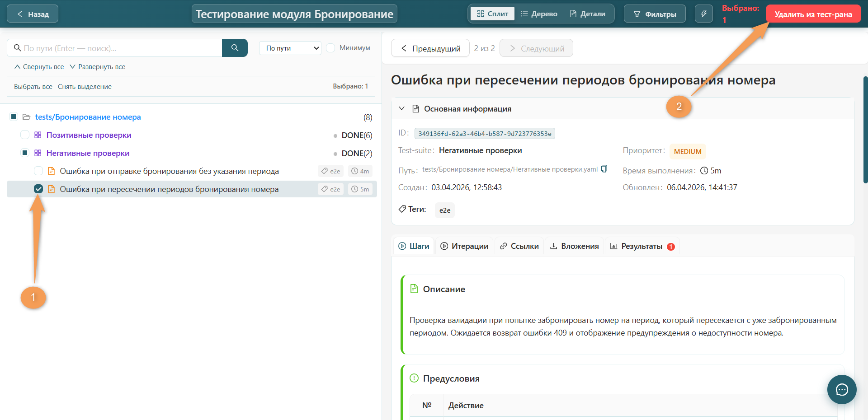
Task: Click the right panel vertical scrollbar
Action: (x=865, y=130)
